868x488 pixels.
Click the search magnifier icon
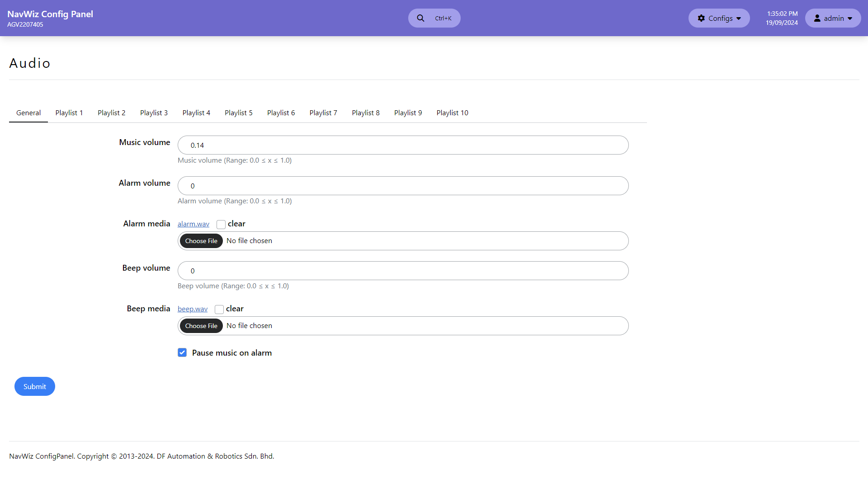[x=420, y=18]
